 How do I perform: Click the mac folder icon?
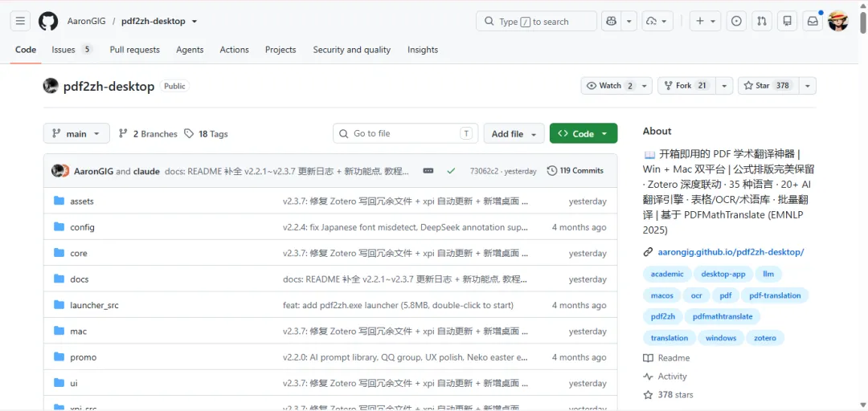point(59,332)
